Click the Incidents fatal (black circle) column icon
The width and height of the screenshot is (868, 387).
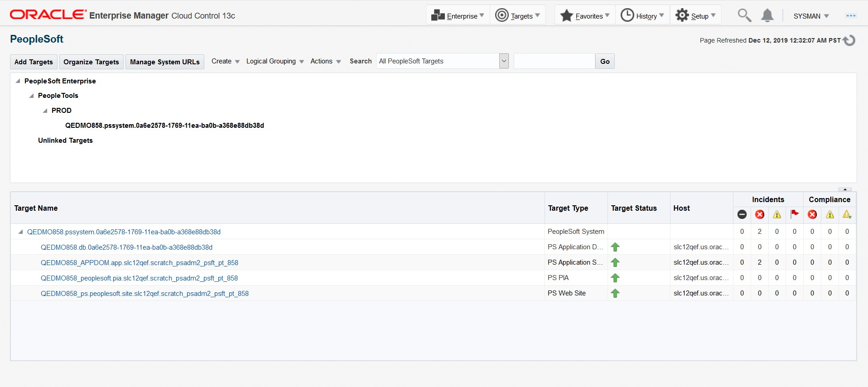tap(742, 214)
